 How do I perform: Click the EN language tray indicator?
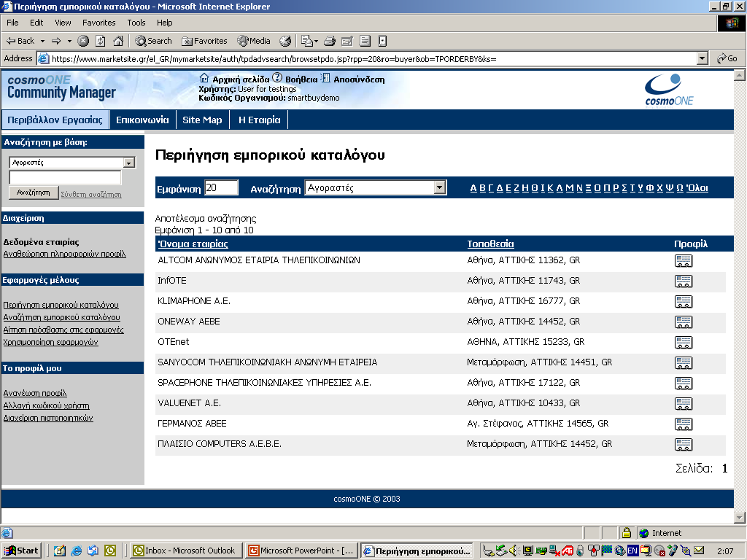click(632, 551)
